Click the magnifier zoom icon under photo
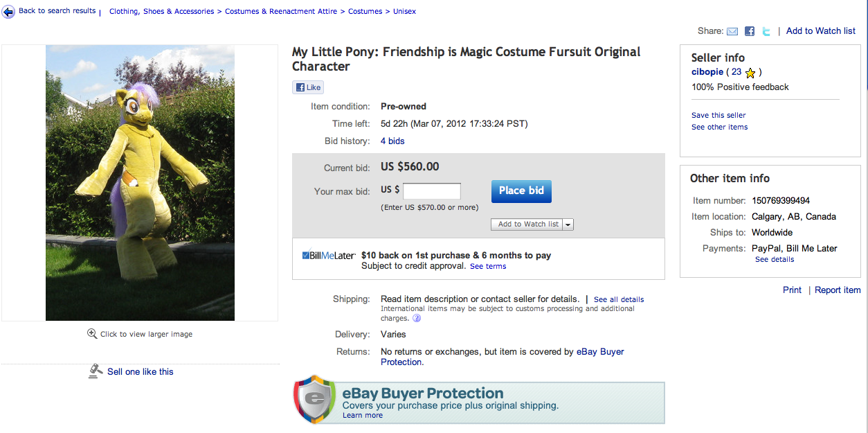The image size is (868, 433). [92, 334]
